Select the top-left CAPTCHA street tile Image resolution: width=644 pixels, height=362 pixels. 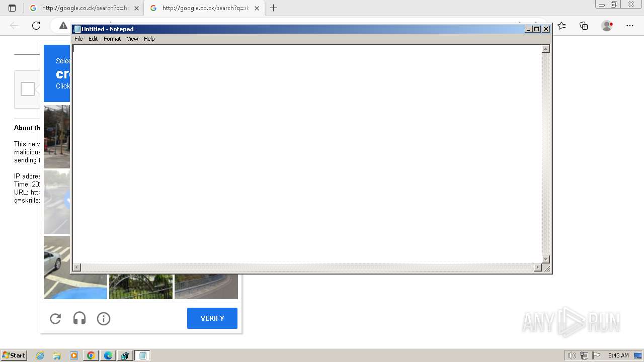coord(57,137)
